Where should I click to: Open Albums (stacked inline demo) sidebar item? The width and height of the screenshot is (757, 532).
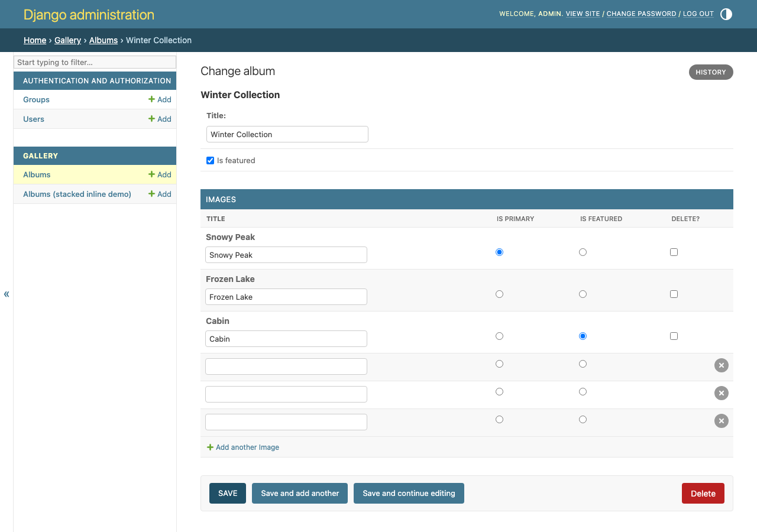click(x=77, y=194)
